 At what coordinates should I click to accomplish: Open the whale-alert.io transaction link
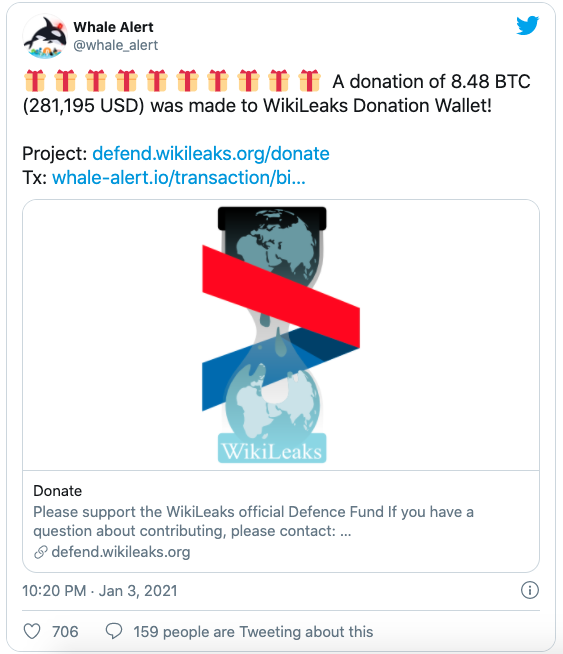178,178
